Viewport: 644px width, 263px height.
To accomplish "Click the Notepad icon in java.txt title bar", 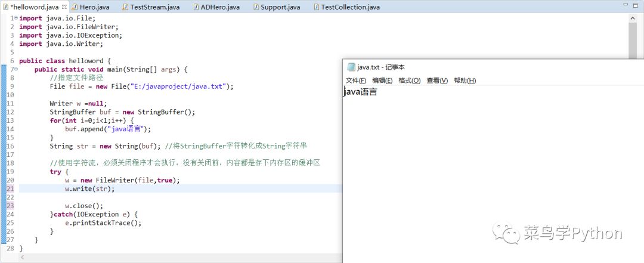I will click(351, 67).
